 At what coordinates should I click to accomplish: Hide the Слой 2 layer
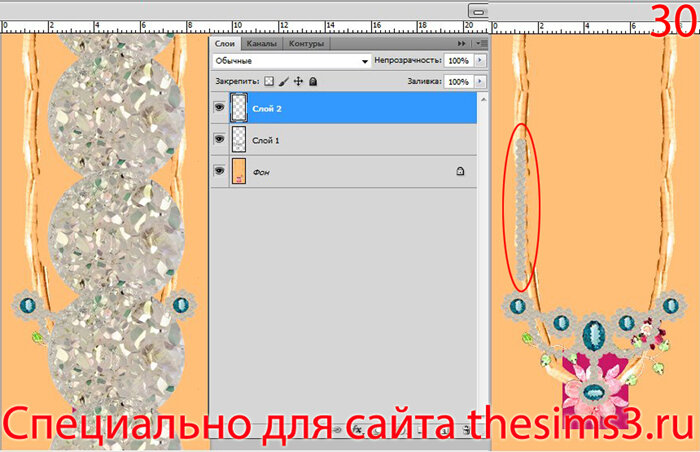pos(219,107)
